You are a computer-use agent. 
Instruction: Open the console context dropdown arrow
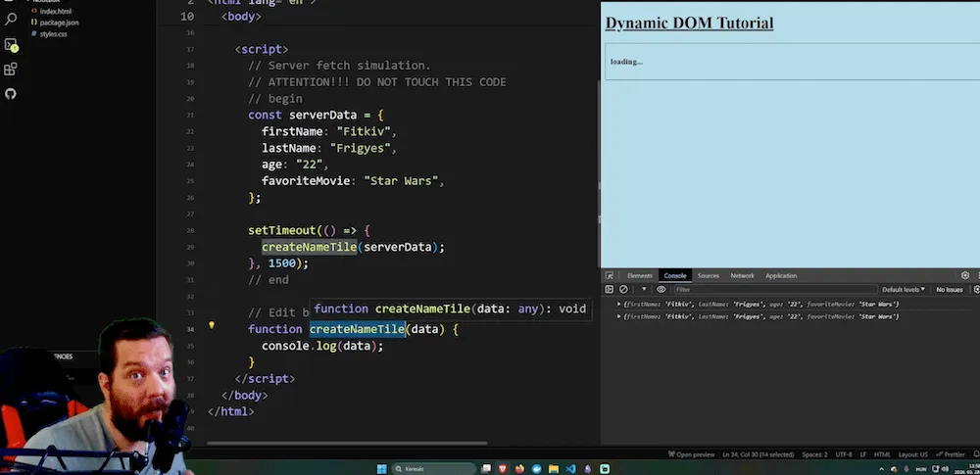[x=644, y=289]
